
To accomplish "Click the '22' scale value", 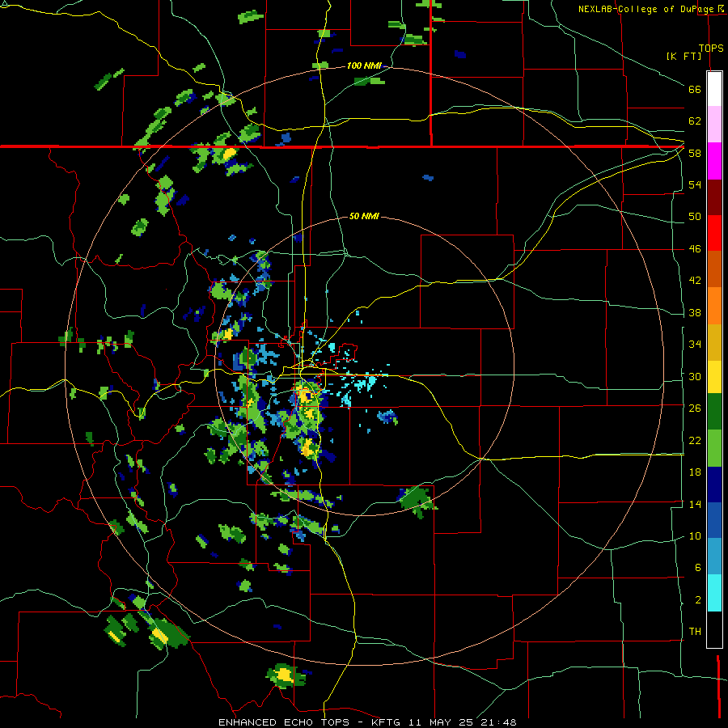I will tap(695, 440).
